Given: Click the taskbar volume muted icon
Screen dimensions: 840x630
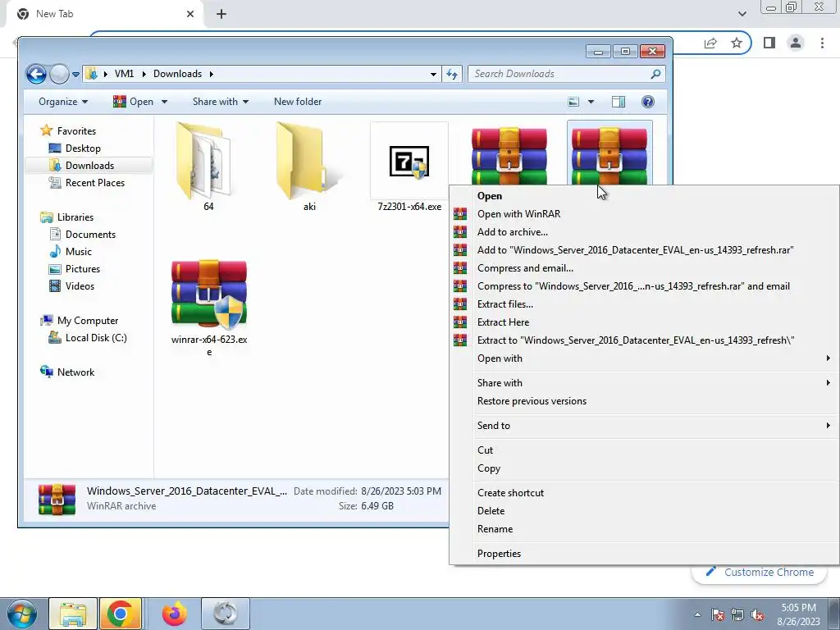Looking at the screenshot, I should click(x=757, y=615).
